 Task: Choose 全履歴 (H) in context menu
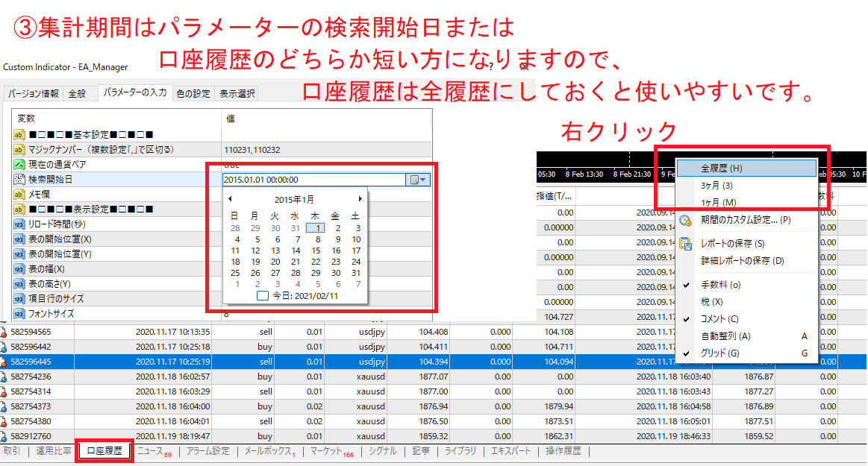(x=747, y=168)
